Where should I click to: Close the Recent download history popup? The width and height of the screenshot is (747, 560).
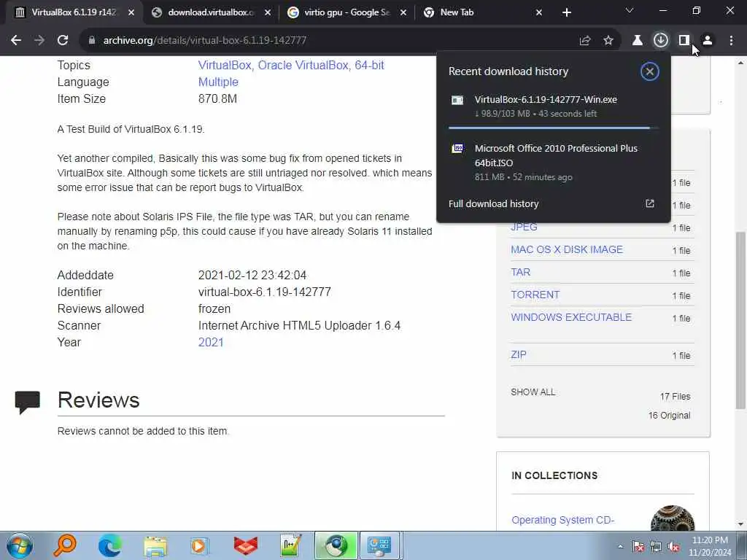coord(649,71)
